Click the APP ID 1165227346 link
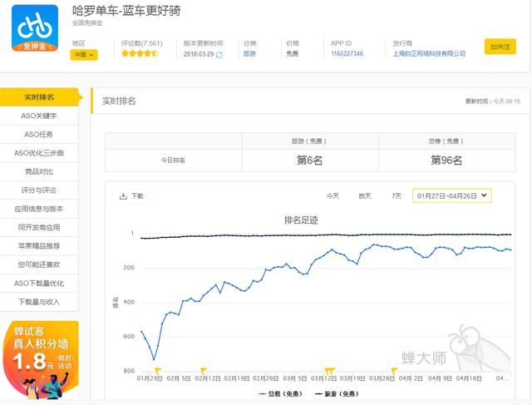 coord(347,53)
